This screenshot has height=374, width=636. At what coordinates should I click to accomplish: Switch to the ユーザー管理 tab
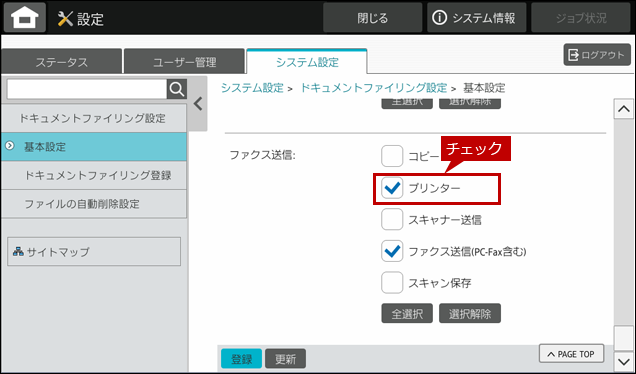[x=184, y=62]
